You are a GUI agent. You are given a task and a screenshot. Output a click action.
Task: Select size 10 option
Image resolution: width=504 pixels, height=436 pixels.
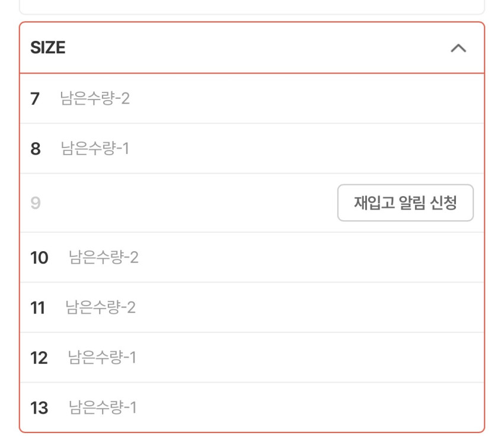251,258
